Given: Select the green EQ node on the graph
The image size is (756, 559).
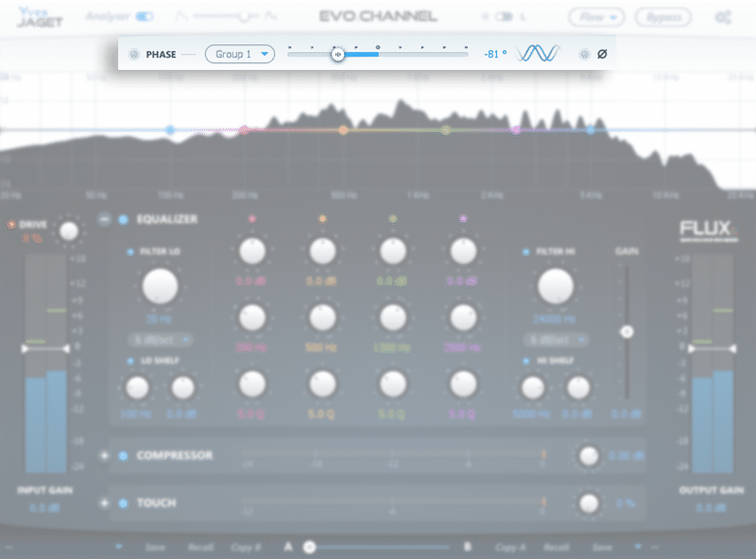Looking at the screenshot, I should pos(446,129).
